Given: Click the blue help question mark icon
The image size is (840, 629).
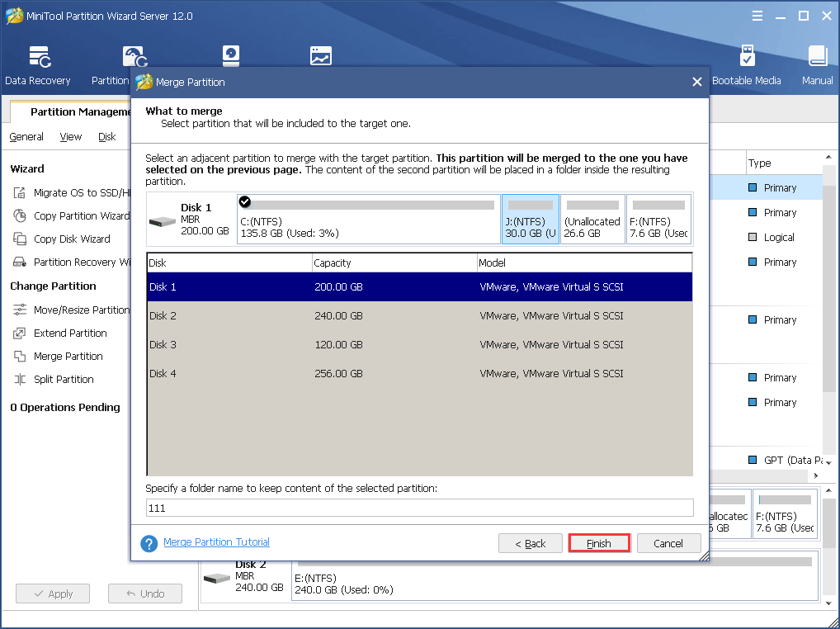Looking at the screenshot, I should [149, 543].
